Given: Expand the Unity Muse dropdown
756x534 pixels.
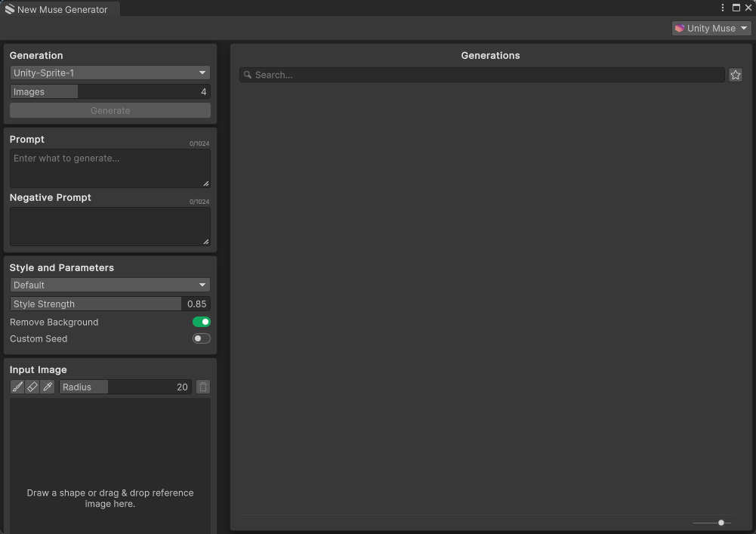Looking at the screenshot, I should [711, 29].
